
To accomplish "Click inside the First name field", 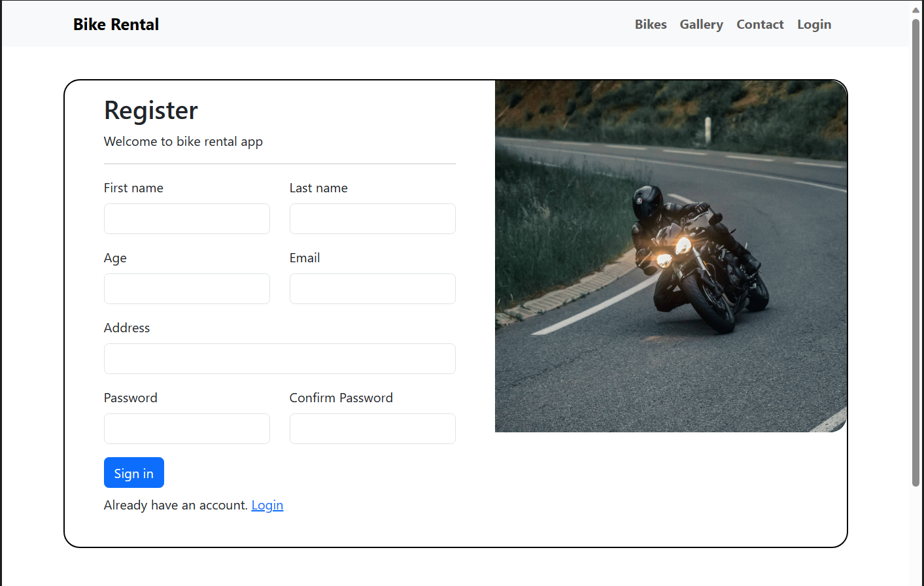I will [186, 218].
